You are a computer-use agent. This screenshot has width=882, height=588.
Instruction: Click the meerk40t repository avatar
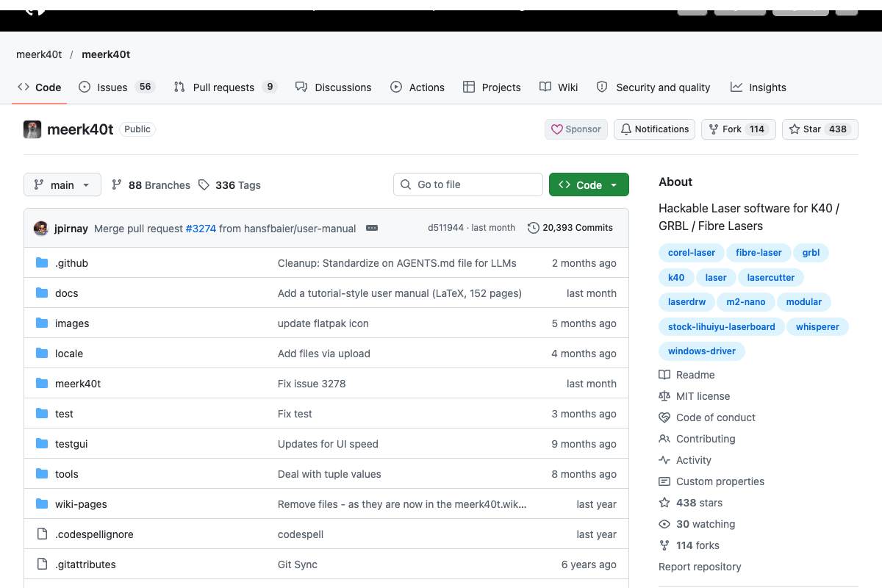click(x=32, y=129)
